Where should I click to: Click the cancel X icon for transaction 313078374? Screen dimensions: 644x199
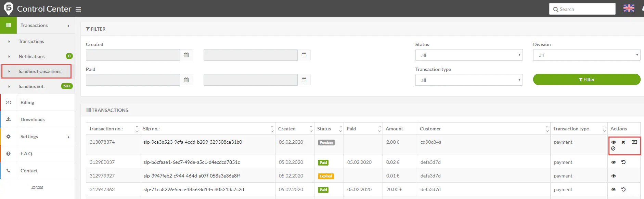coord(623,142)
